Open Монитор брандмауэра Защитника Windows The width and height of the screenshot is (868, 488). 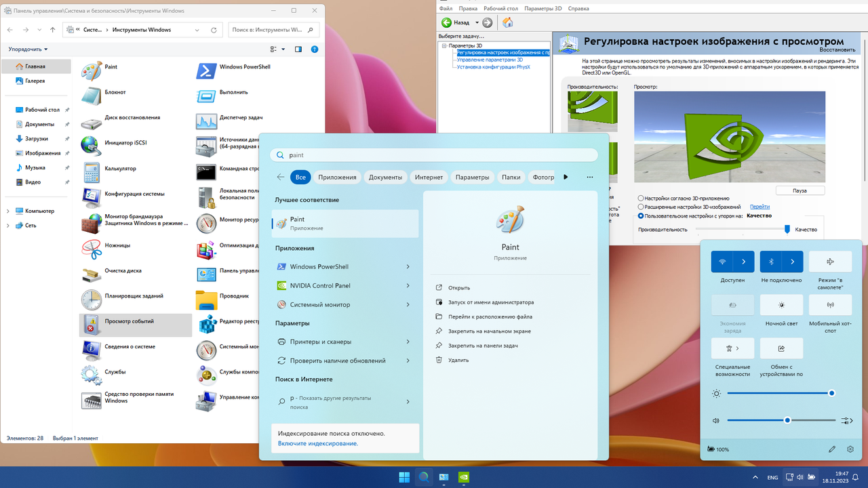click(92, 223)
